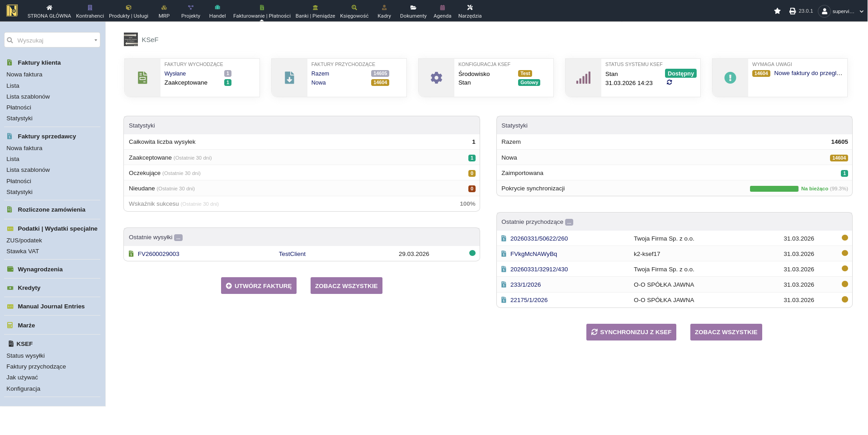
Task: Expand the Ostatnie wysyłki ellipsis badge
Action: point(179,238)
